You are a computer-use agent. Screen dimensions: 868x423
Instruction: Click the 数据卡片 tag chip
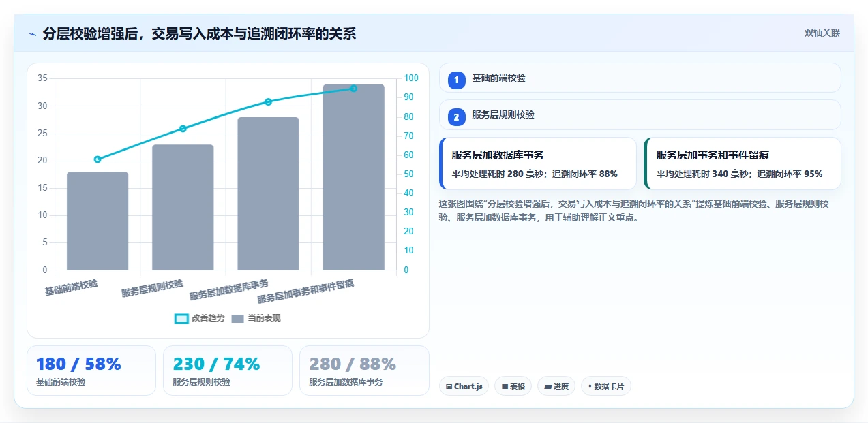pos(605,386)
